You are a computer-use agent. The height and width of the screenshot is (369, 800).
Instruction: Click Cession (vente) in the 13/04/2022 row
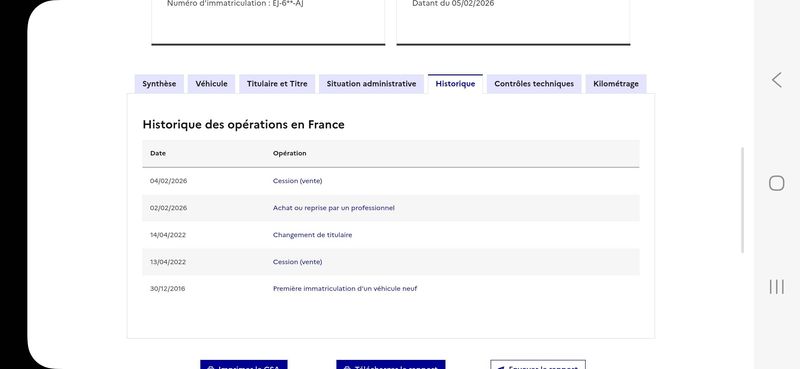[297, 262]
